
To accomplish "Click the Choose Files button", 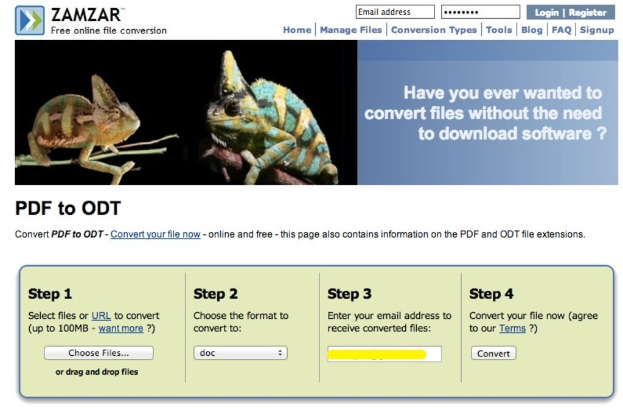I will tap(99, 353).
